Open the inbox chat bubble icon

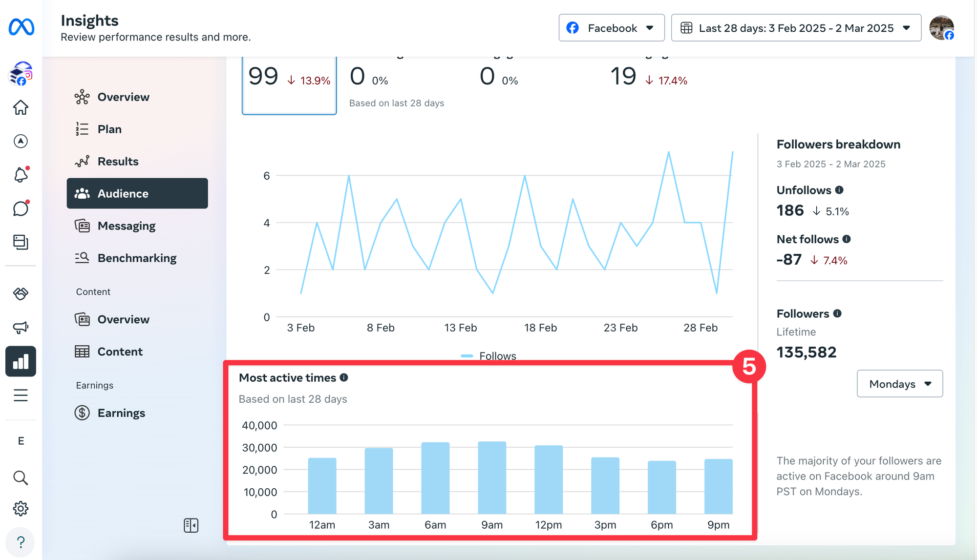[21, 208]
